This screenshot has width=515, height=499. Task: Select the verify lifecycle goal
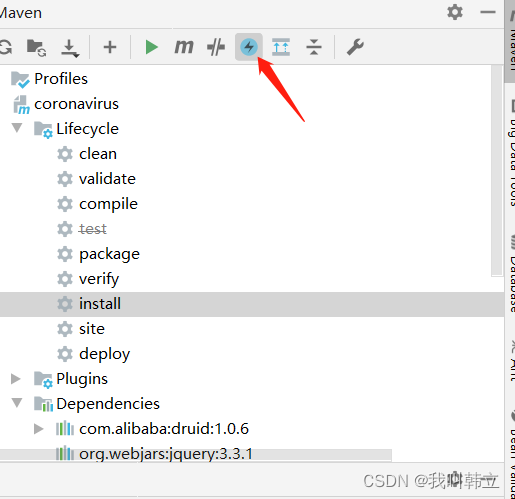(99, 279)
